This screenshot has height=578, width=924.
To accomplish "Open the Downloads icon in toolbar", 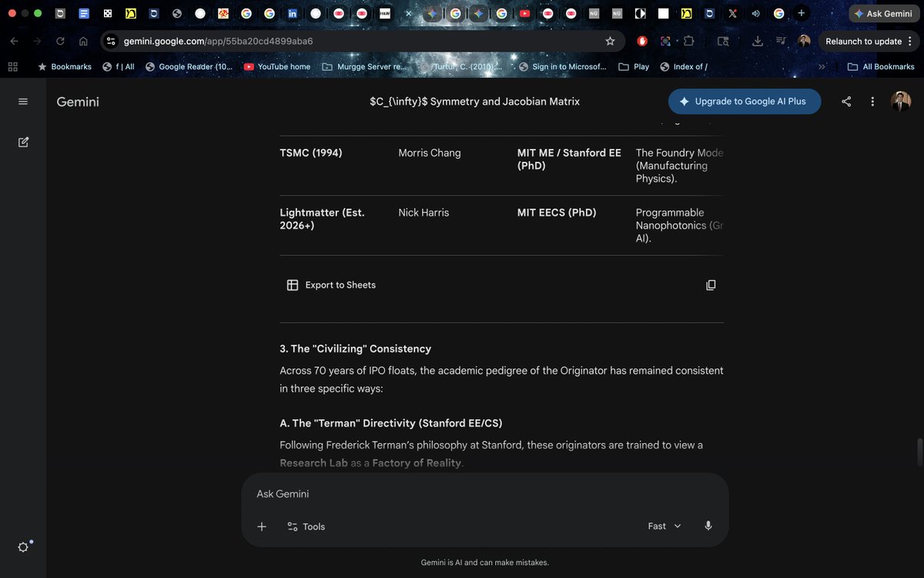I will [758, 42].
